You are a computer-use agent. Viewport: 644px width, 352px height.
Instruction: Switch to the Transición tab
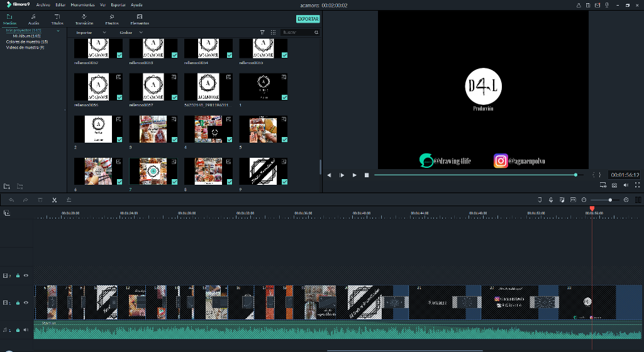[x=84, y=19]
